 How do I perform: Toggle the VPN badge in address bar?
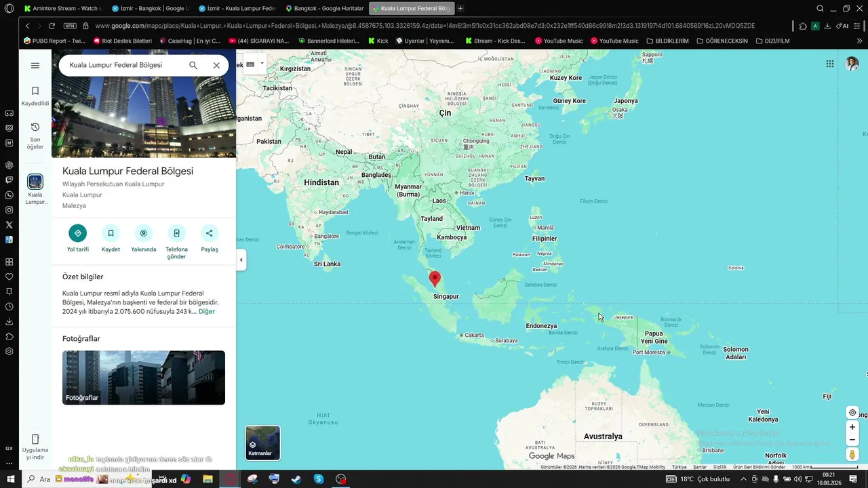pyautogui.click(x=70, y=26)
